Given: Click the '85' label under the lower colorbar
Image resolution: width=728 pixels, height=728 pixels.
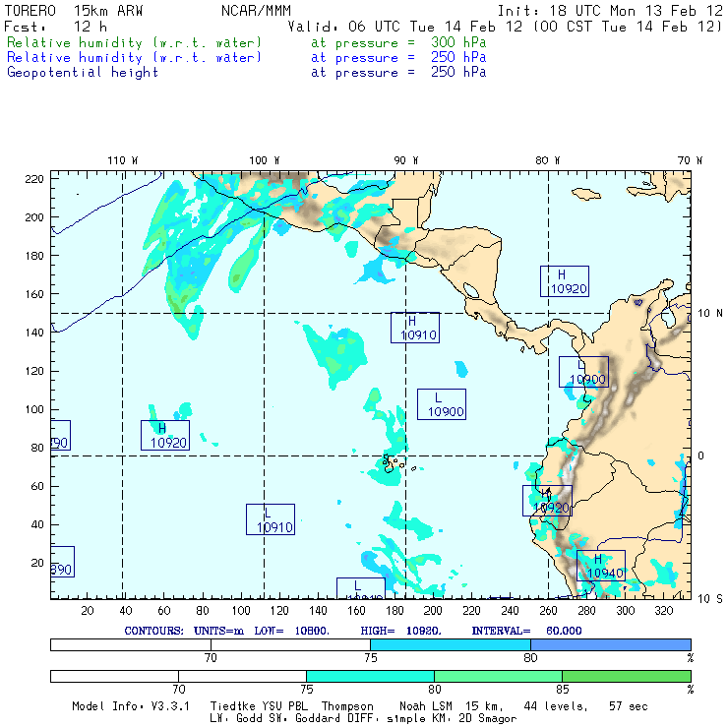Looking at the screenshot, I should click(563, 689).
